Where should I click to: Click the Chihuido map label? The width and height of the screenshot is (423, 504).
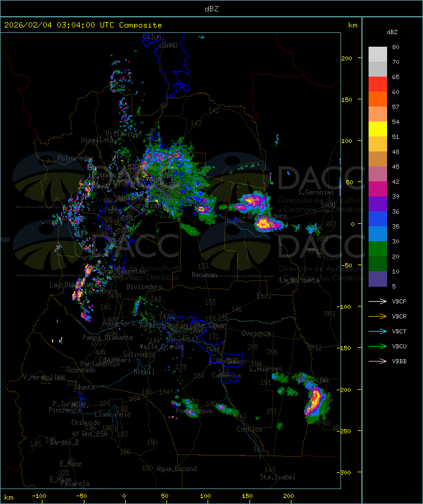pyautogui.click(x=86, y=423)
